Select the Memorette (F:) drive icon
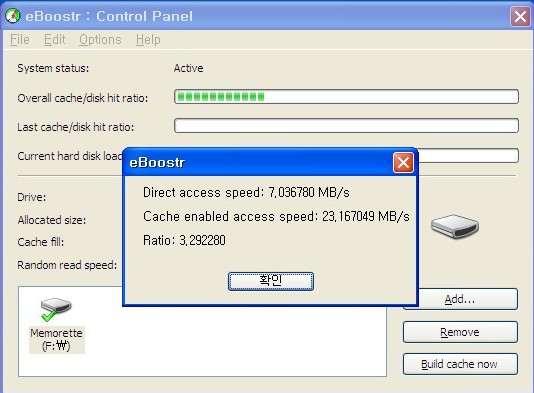This screenshot has width=534, height=393. pyautogui.click(x=56, y=310)
